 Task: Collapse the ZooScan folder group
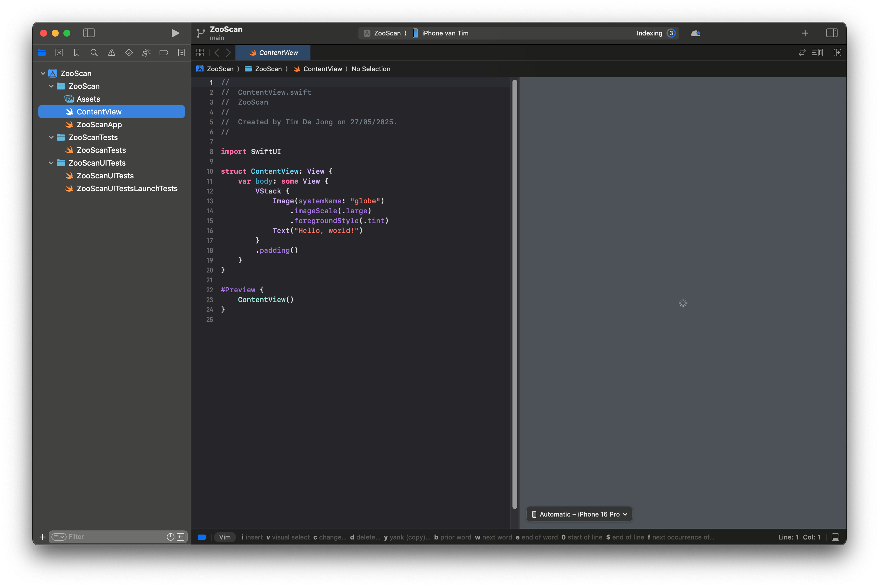click(x=51, y=86)
